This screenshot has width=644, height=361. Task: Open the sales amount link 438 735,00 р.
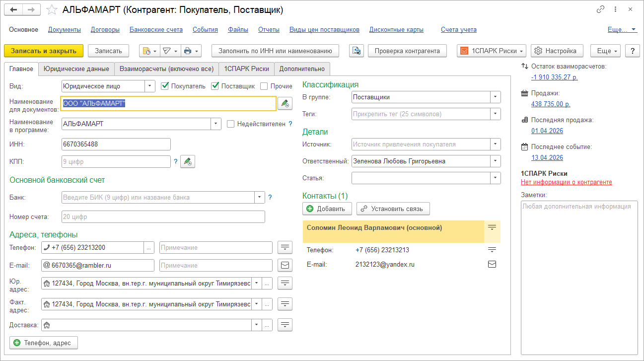click(x=550, y=104)
